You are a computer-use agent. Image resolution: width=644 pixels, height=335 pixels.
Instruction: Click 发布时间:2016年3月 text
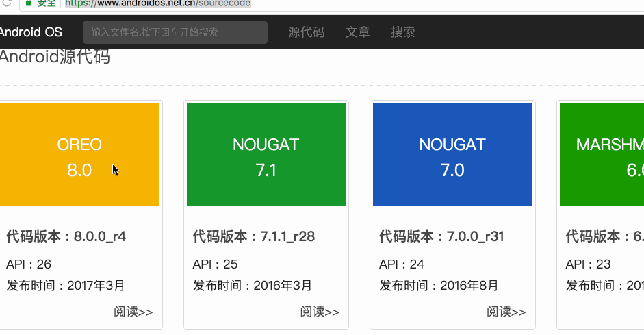(x=252, y=285)
